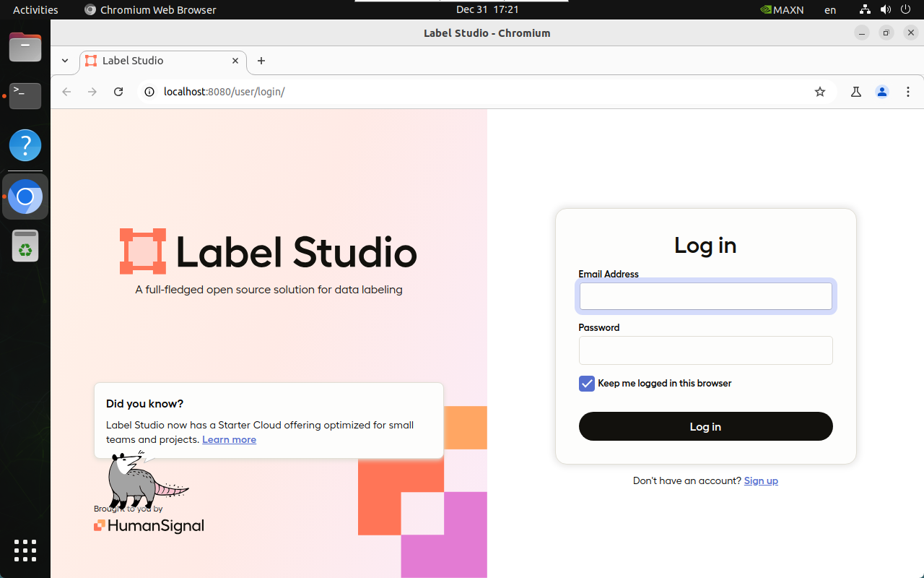Click the 'Password' label
The width and height of the screenshot is (924, 578).
pyautogui.click(x=599, y=327)
